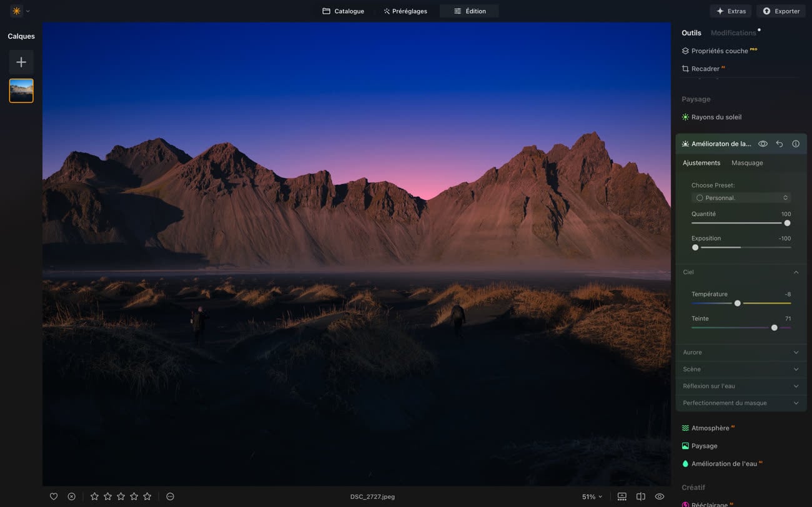Screen dimensions: 812x507
Task: Switch to the Catalogue tab
Action: click(x=343, y=11)
